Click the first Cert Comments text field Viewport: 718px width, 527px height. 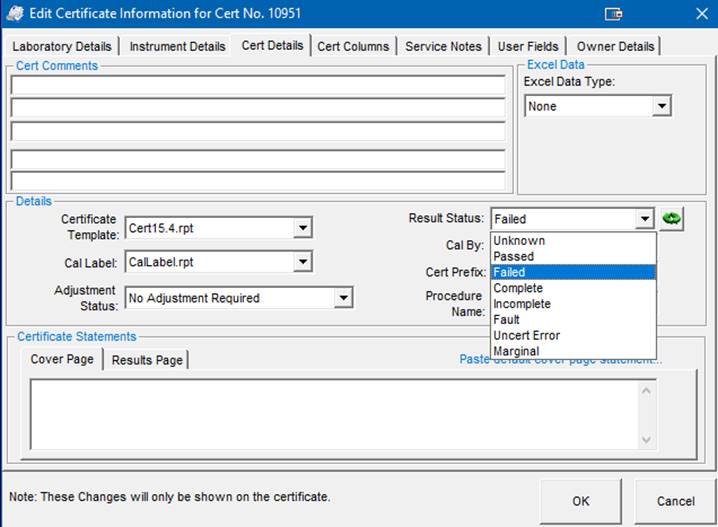pyautogui.click(x=258, y=85)
